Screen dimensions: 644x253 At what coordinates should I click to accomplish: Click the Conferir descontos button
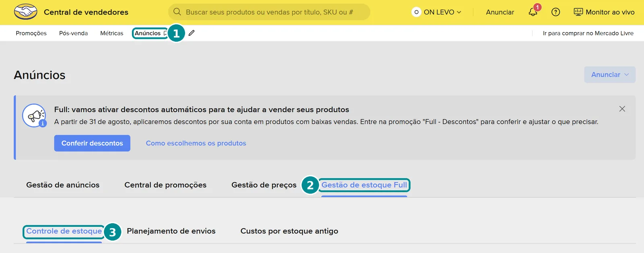click(x=92, y=143)
